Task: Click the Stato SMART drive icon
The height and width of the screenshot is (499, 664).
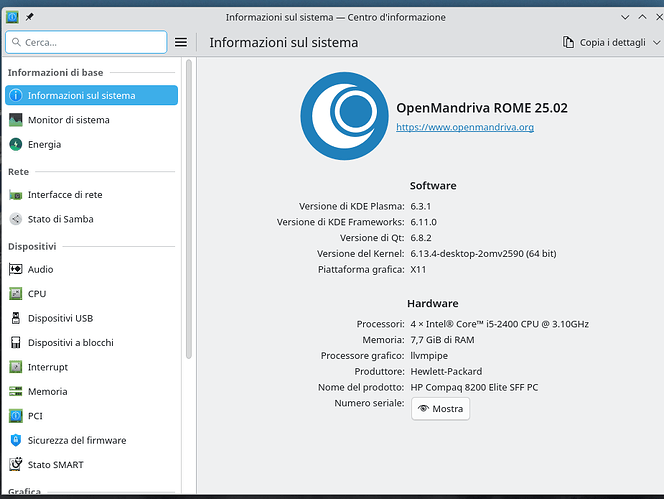Action: tap(16, 464)
